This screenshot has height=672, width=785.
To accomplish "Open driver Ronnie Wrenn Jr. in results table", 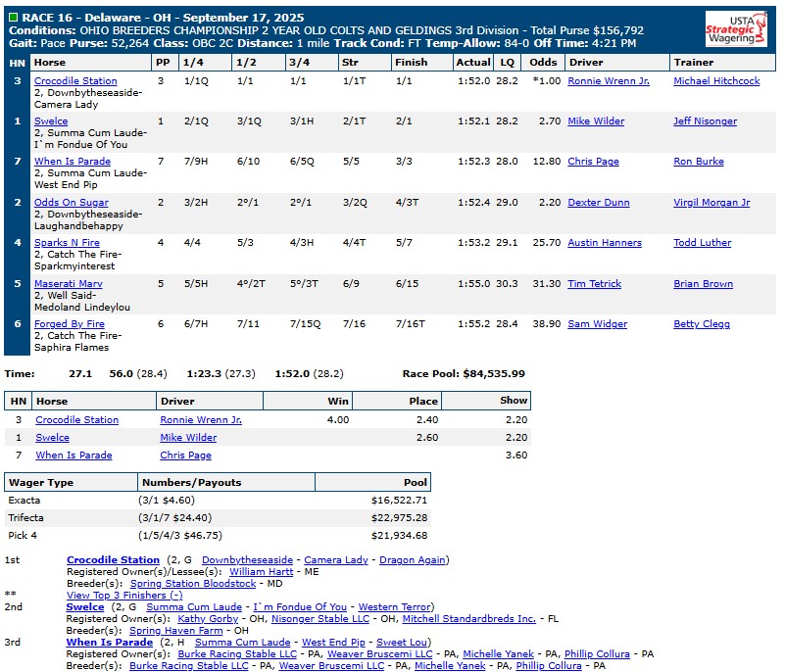I will [608, 81].
